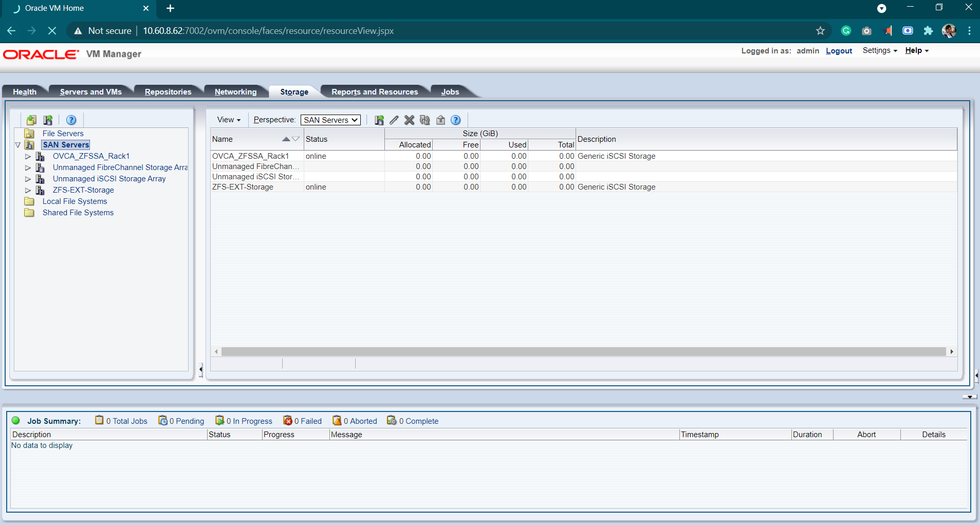
Task: Open the Help dropdown menu
Action: tap(917, 50)
